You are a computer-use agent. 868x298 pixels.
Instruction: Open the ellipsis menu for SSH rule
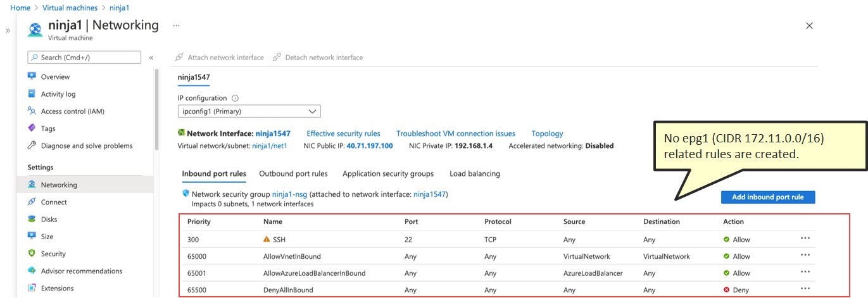(805, 239)
